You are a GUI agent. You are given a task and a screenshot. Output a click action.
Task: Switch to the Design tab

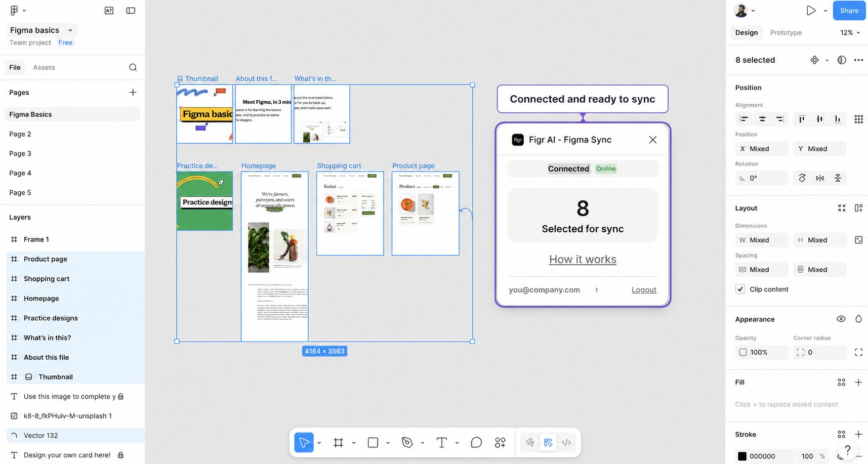[747, 32]
